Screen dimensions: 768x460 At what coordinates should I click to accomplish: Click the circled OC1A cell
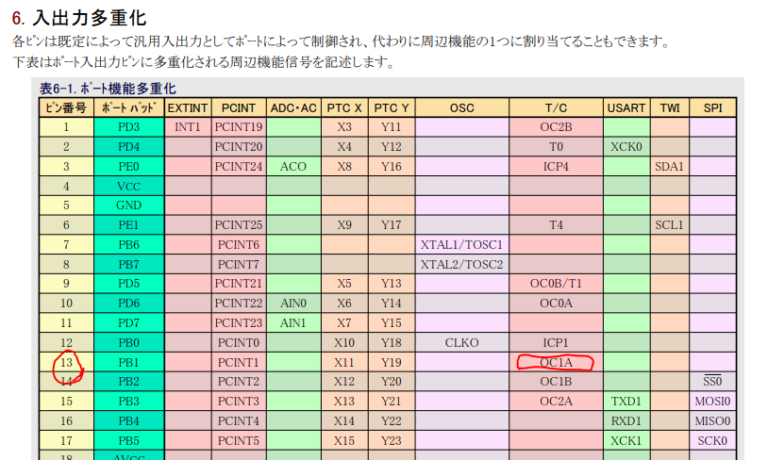click(x=556, y=362)
